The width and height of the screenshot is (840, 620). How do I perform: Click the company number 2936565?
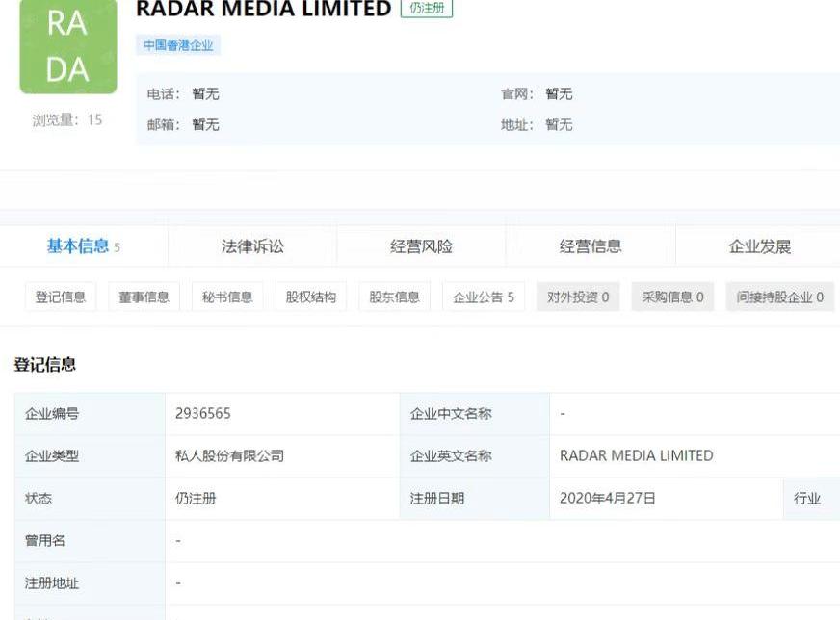[203, 414]
